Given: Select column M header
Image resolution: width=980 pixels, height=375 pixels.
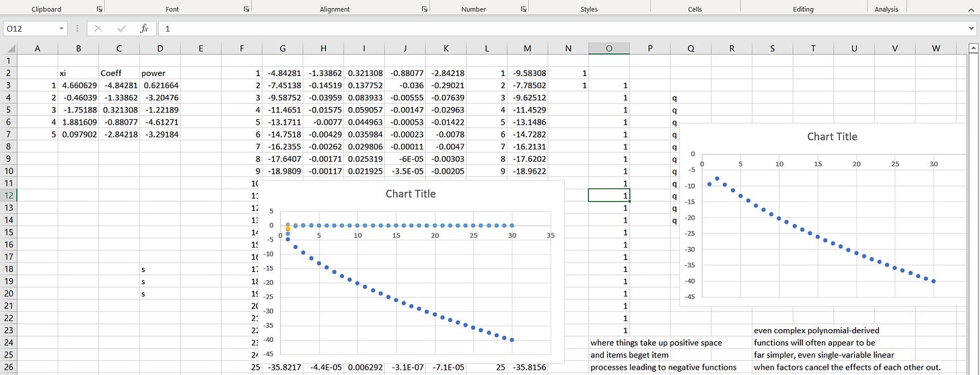Looking at the screenshot, I should pyautogui.click(x=527, y=48).
